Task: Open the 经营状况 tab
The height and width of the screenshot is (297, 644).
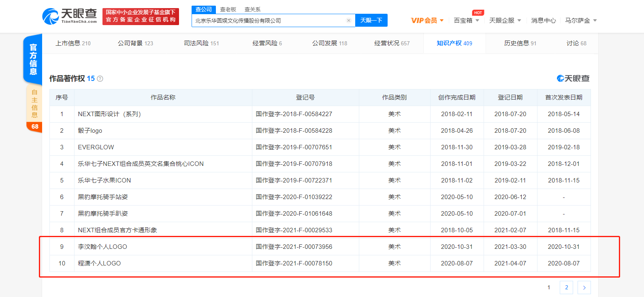Action: 392,43
